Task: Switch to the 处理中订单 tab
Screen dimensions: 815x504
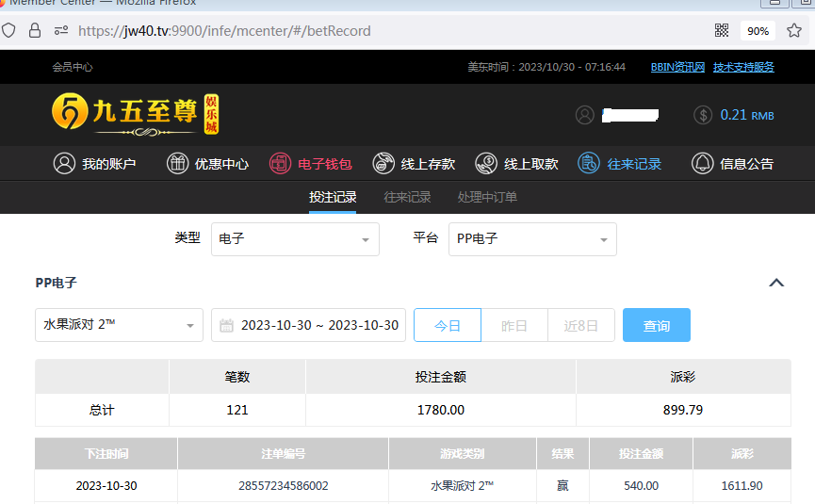Action: (x=487, y=197)
